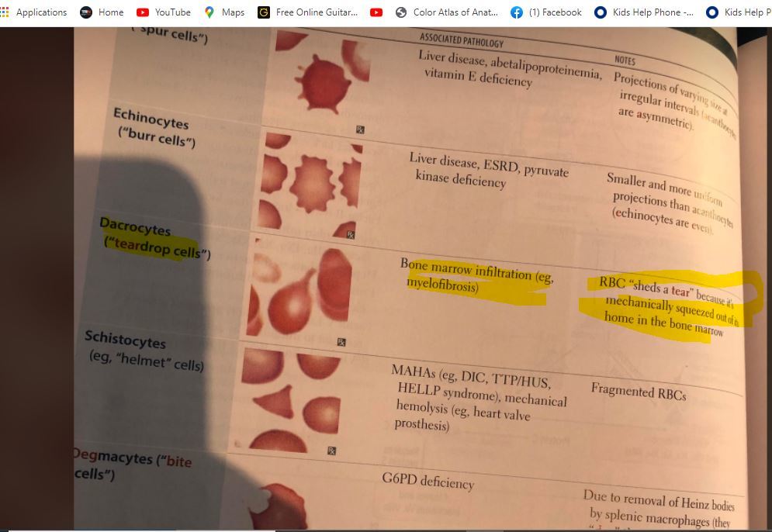Open the Maps bookmark
The image size is (772, 532).
pyautogui.click(x=224, y=12)
